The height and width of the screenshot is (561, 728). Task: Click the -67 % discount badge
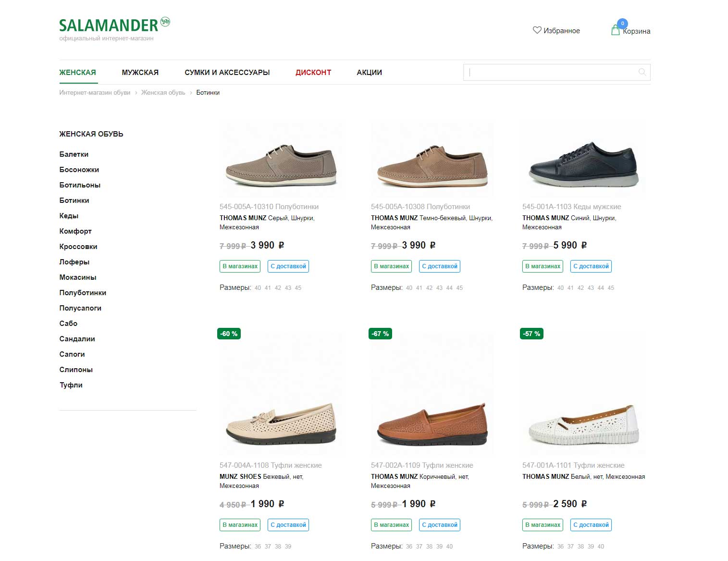380,334
